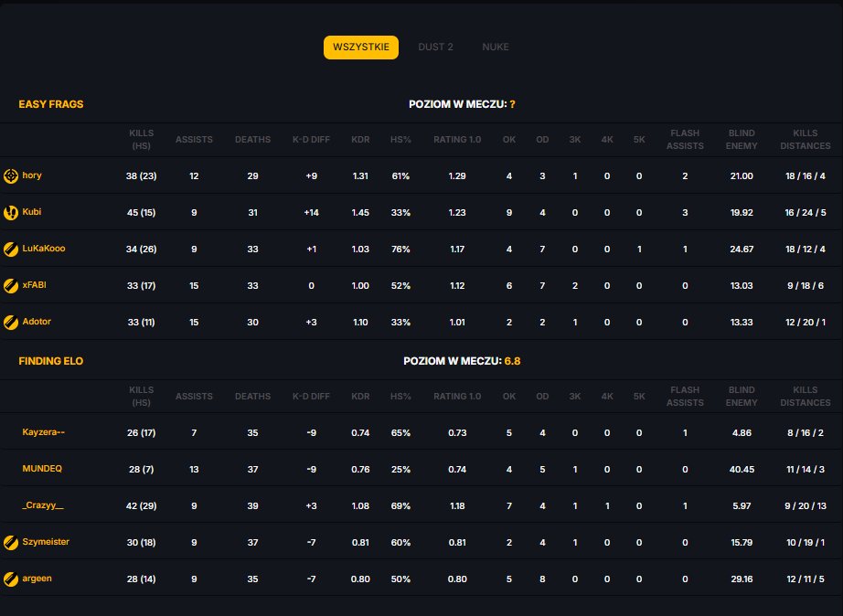Click Adotor's kills distances 12 / 20 / 1

(806, 323)
